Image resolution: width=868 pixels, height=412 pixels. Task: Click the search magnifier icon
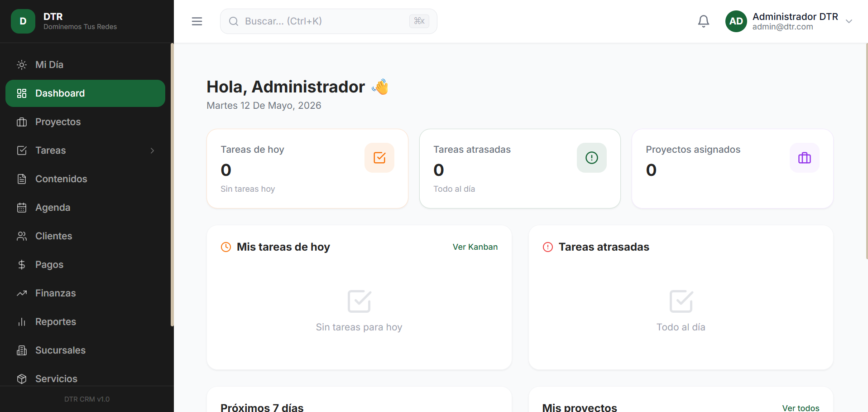tap(234, 21)
